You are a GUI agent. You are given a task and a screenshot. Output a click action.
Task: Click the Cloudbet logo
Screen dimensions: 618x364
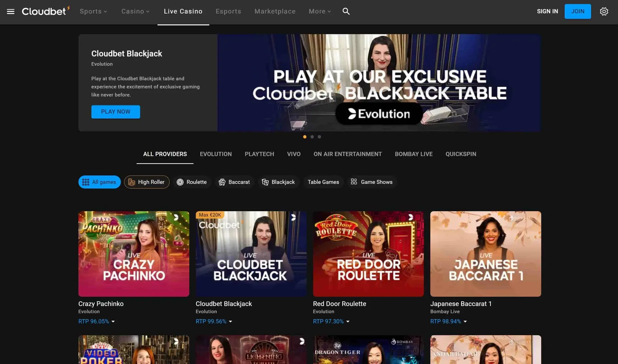click(x=45, y=11)
